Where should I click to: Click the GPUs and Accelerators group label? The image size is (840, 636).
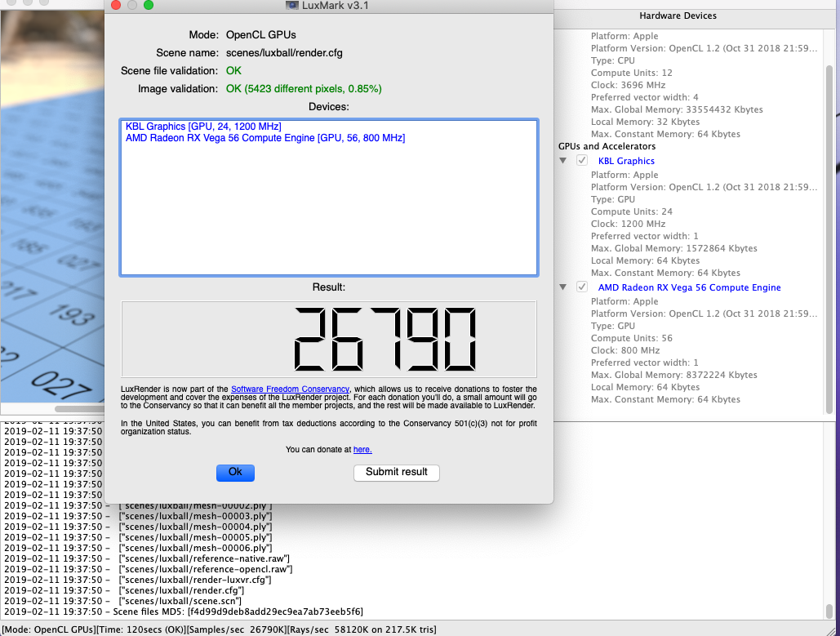point(607,146)
